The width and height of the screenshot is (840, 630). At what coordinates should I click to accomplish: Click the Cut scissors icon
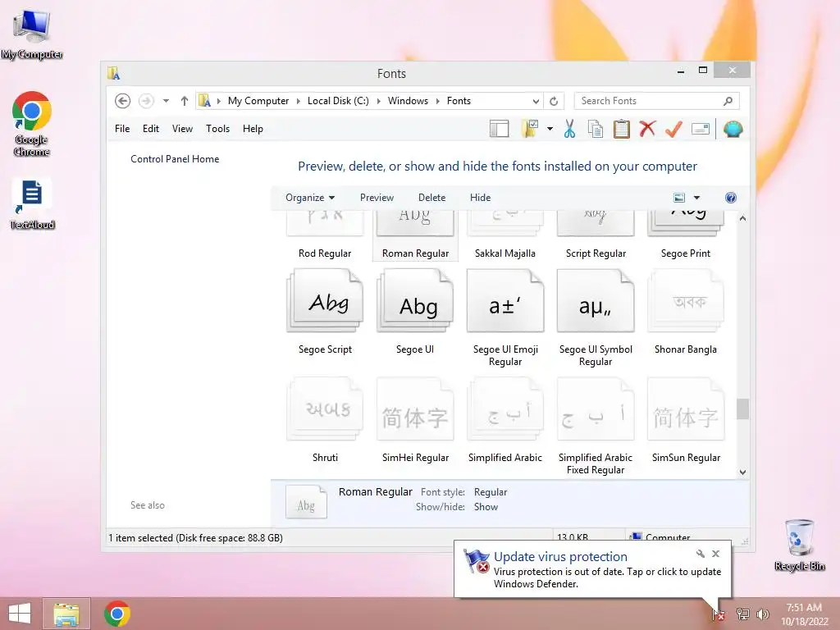tap(569, 129)
